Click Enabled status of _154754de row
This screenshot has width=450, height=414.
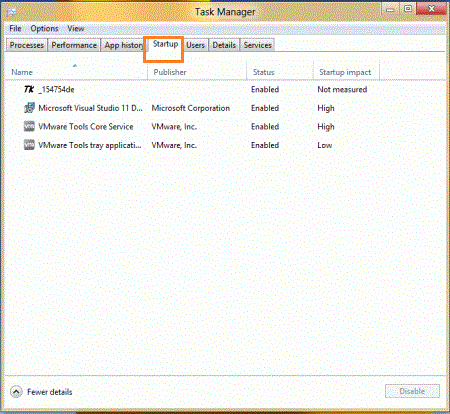coord(265,89)
